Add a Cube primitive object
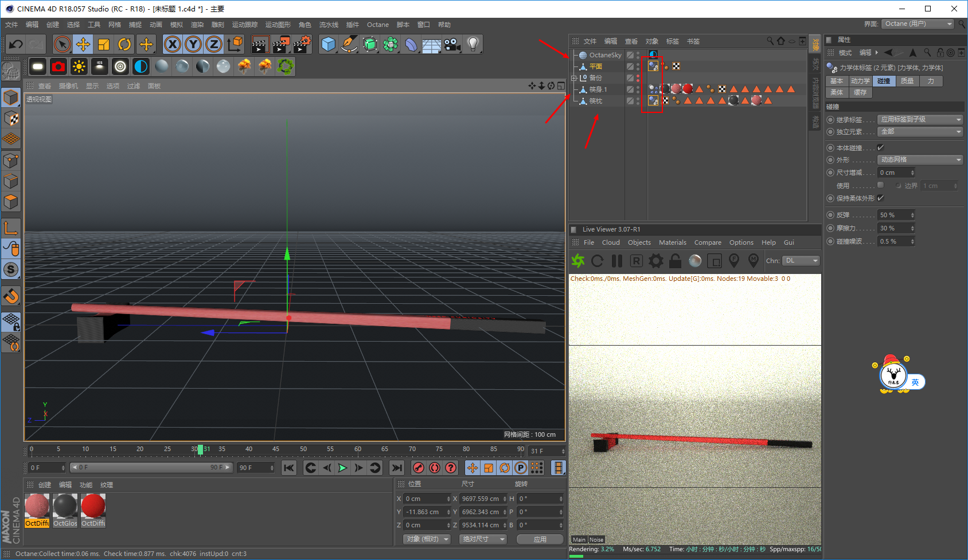The height and width of the screenshot is (560, 968). (x=329, y=44)
